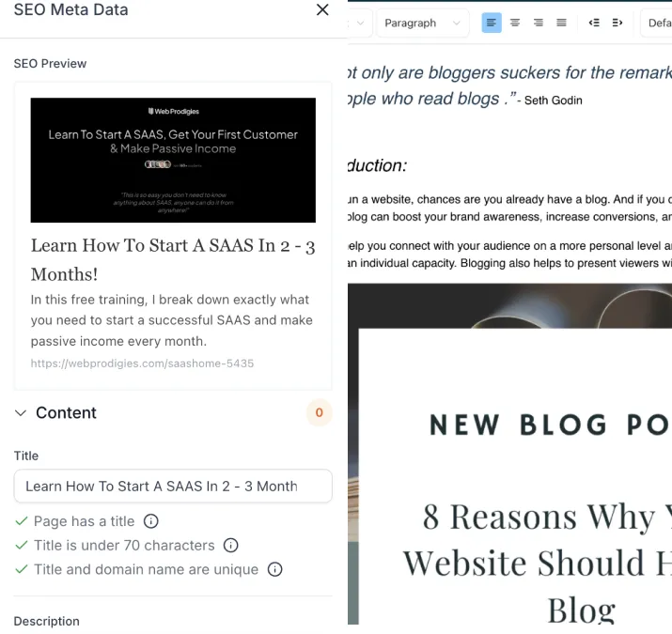Click SEO preview title 'Learn How To Start A SAAS'
Viewport: 672px width, 634px height.
coord(173,259)
